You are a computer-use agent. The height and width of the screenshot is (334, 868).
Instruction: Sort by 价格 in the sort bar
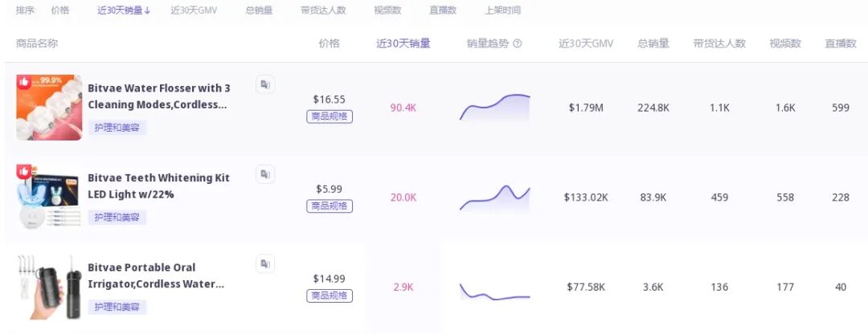coord(59,10)
